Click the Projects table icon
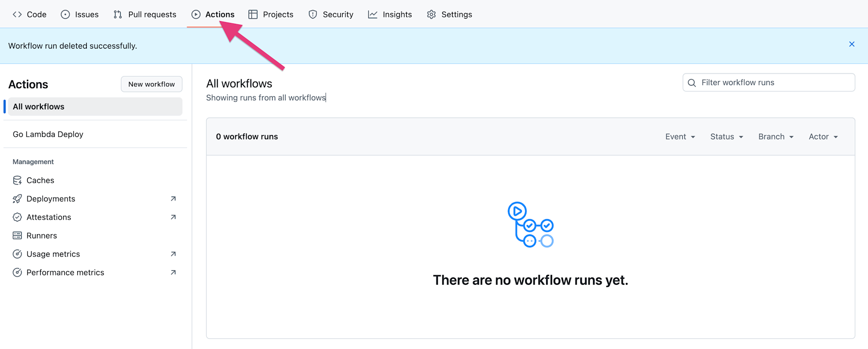This screenshot has width=868, height=349. [253, 14]
